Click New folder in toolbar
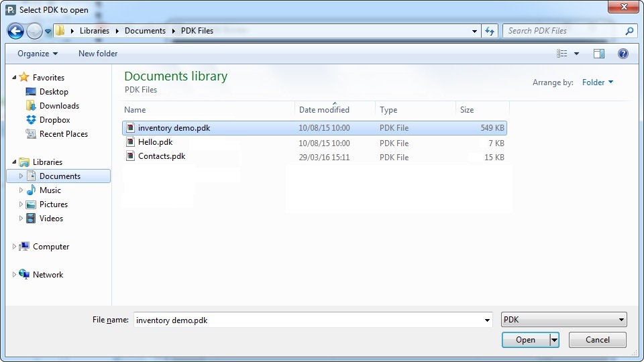This screenshot has height=362, width=644. point(98,54)
